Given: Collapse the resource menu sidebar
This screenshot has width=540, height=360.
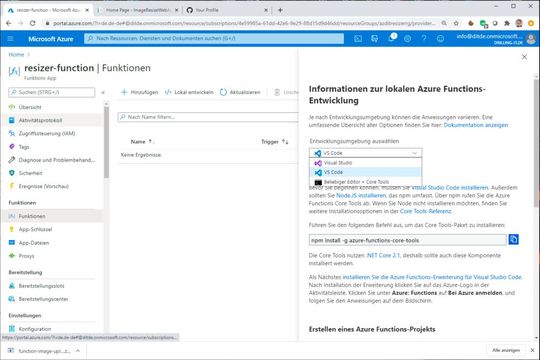Looking at the screenshot, I should (103, 92).
